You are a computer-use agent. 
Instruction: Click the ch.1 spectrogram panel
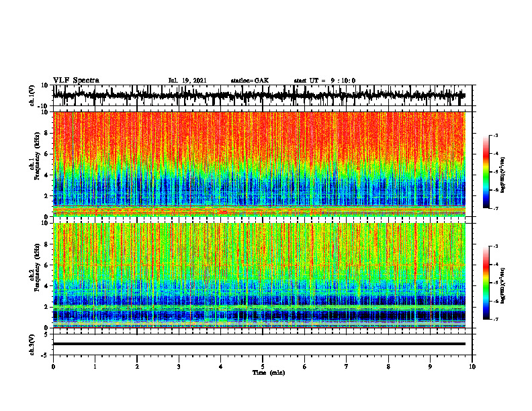click(x=259, y=164)
